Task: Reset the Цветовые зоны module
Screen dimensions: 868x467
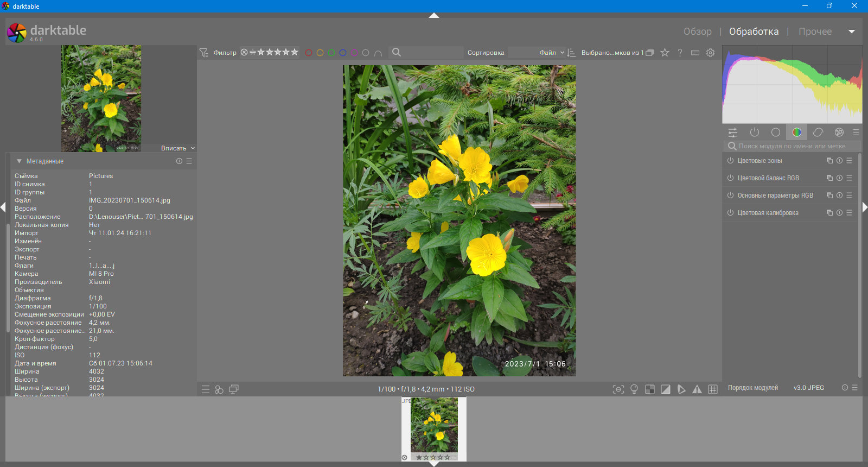Action: pos(839,161)
